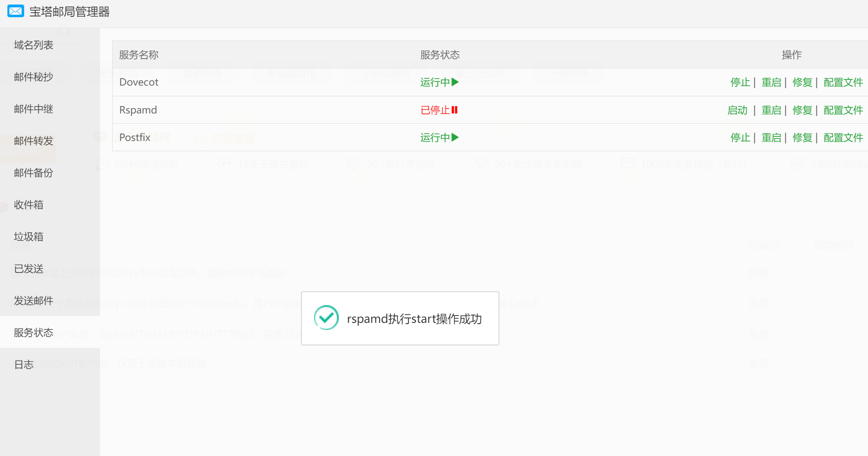
Task: Click the Rspamd 已停止 status text
Action: [435, 110]
